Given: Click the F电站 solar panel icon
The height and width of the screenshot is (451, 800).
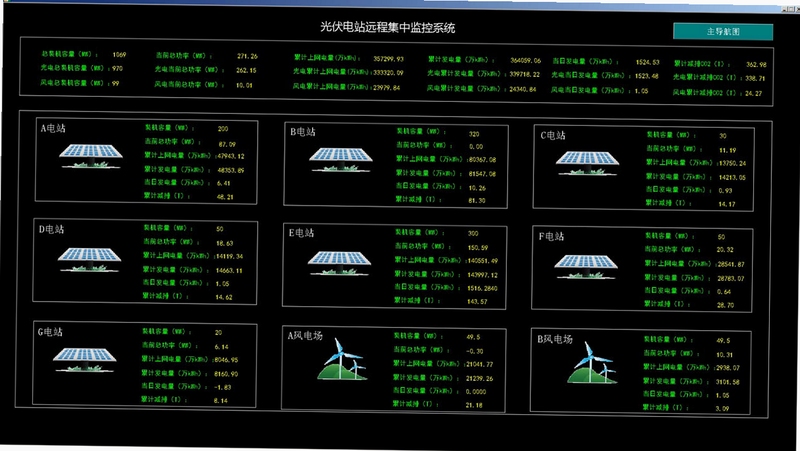Looking at the screenshot, I should pos(586,267).
